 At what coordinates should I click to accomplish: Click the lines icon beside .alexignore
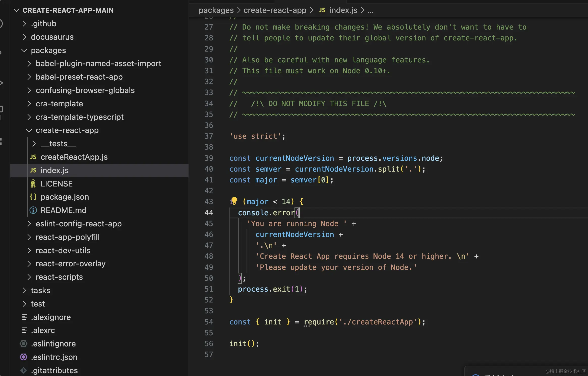point(24,317)
